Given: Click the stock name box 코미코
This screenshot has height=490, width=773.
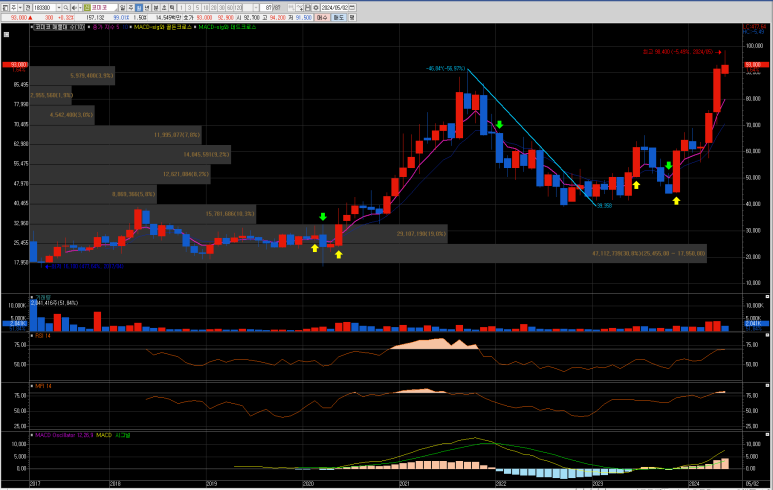Looking at the screenshot, I should click(x=104, y=8).
